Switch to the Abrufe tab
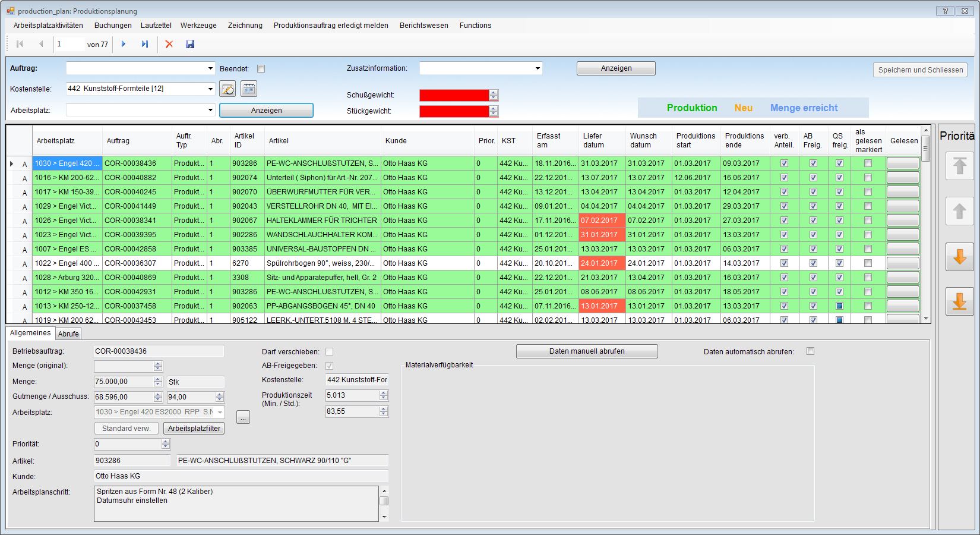The image size is (980, 535). coord(68,334)
